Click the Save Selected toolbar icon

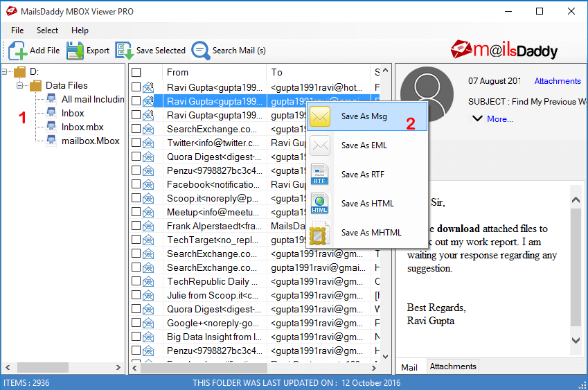(124, 51)
